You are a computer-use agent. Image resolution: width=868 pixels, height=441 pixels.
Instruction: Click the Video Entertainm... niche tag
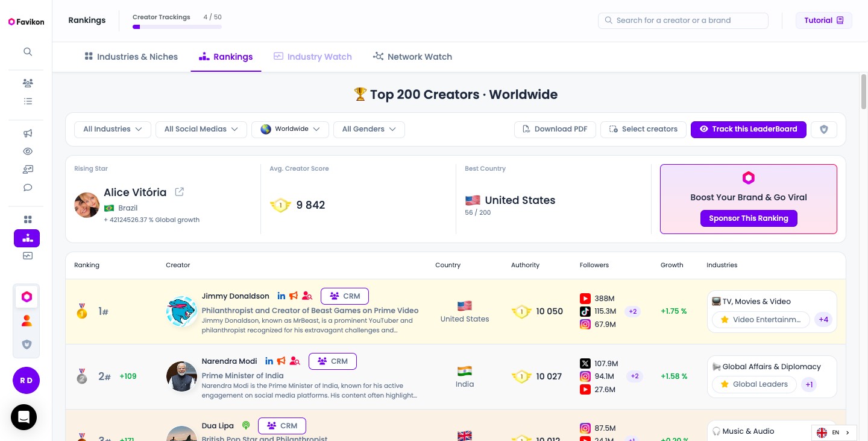pyautogui.click(x=761, y=319)
